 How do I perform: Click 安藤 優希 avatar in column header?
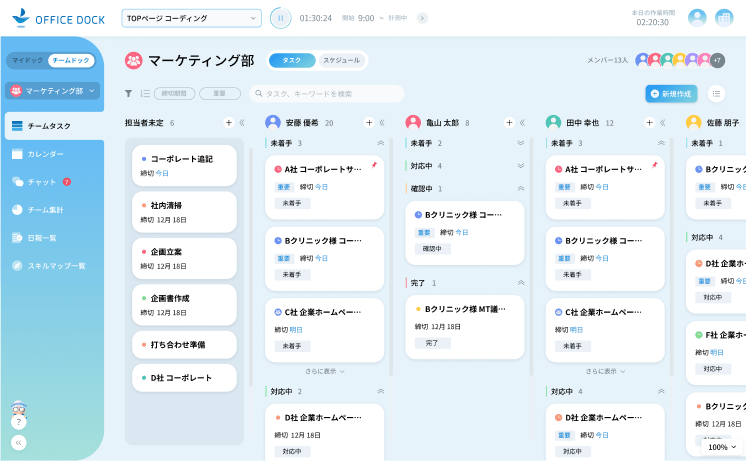273,122
